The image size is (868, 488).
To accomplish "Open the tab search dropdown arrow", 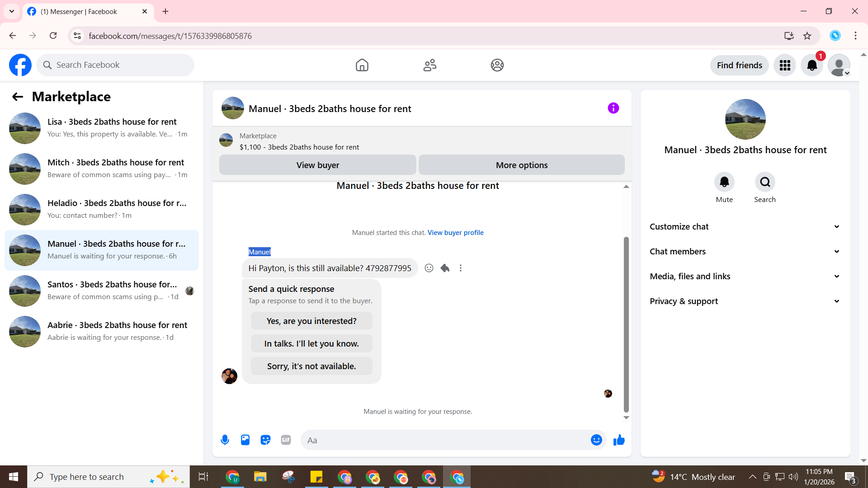I will [x=12, y=11].
